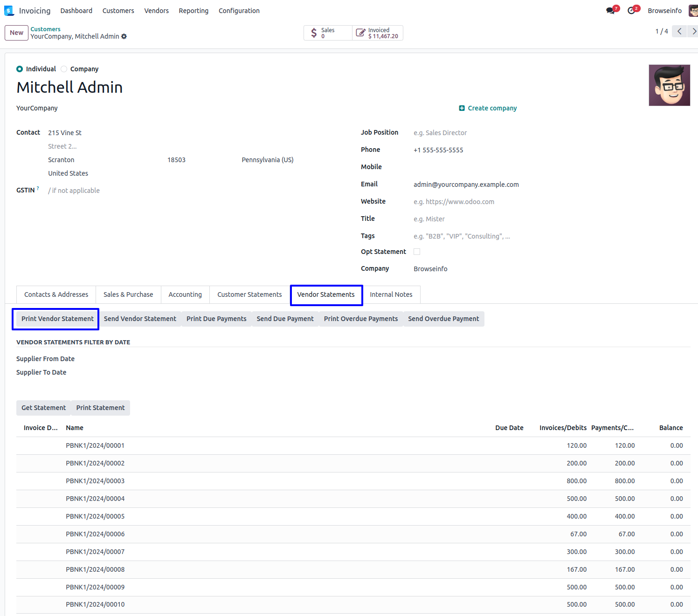Go to next record arrow
The height and width of the screenshot is (616, 698).
click(693, 31)
